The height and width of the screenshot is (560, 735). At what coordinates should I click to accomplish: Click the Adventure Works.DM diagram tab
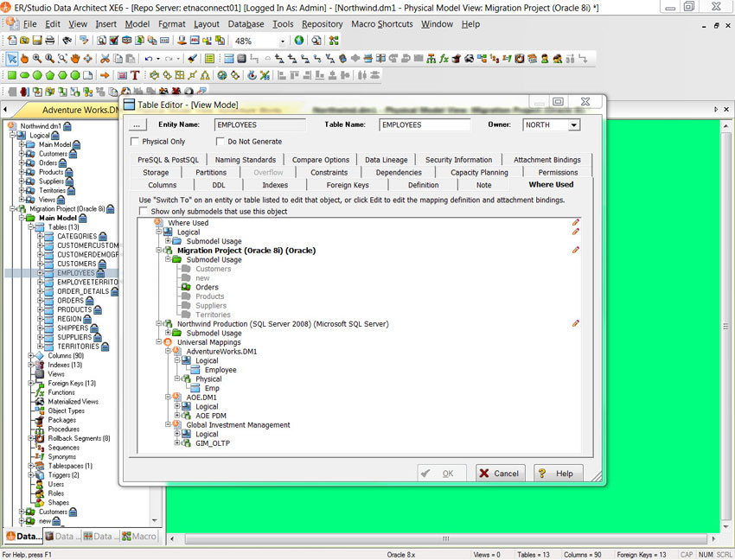point(80,110)
